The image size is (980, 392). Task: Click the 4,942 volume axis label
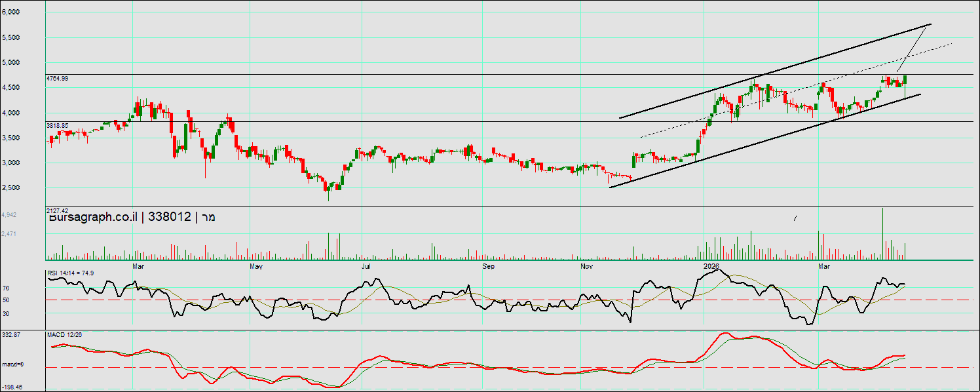[9, 215]
